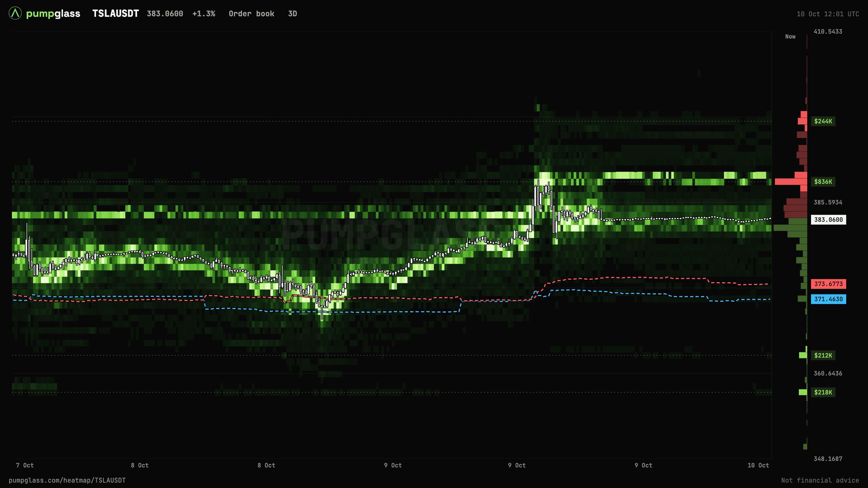Click the 10 Oct time axis label
868x488 pixels.
[758, 465]
